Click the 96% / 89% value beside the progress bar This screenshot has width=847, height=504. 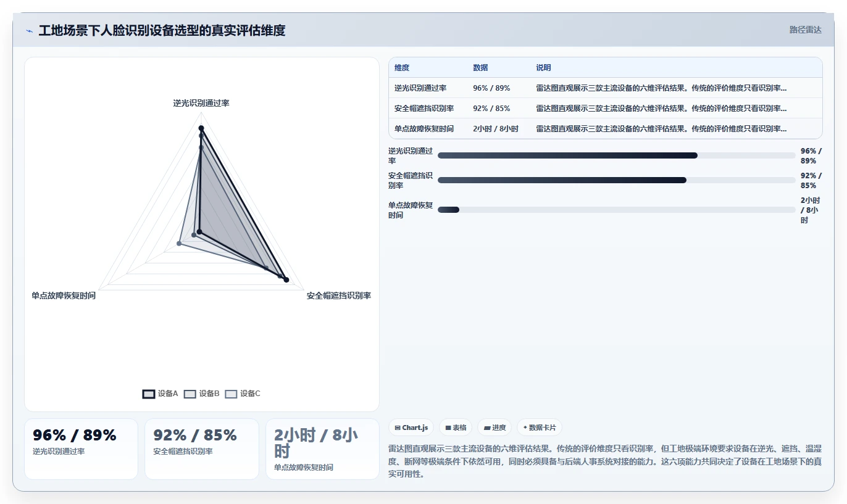[811, 155]
